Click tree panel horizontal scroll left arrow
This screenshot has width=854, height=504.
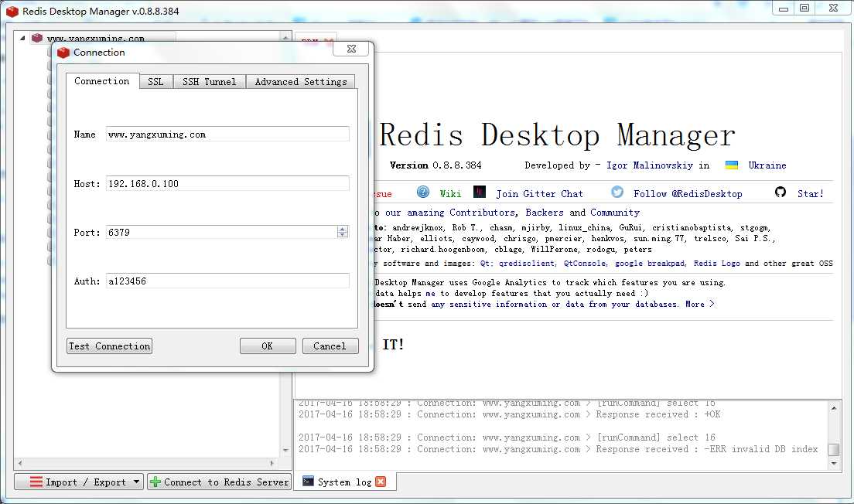(20, 464)
